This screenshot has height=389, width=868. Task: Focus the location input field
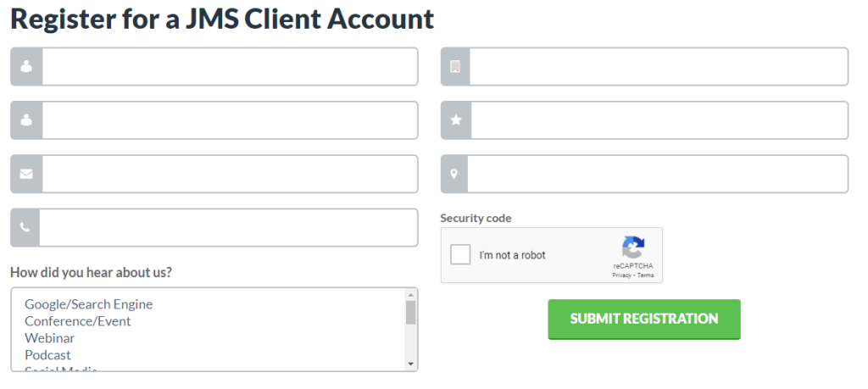(x=658, y=174)
